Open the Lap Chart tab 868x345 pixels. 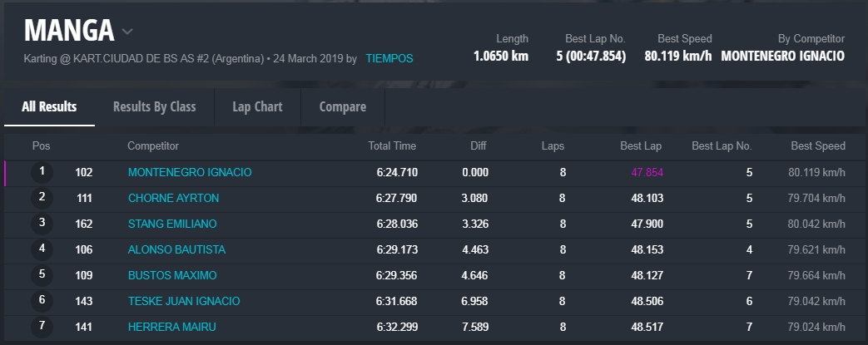pyautogui.click(x=257, y=106)
